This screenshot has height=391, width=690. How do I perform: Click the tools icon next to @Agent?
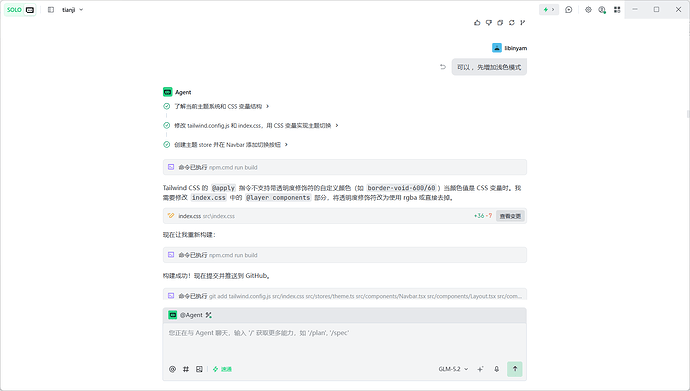tap(209, 315)
